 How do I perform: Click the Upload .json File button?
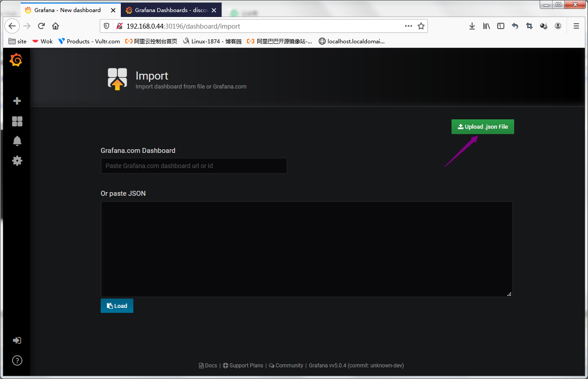coord(483,126)
